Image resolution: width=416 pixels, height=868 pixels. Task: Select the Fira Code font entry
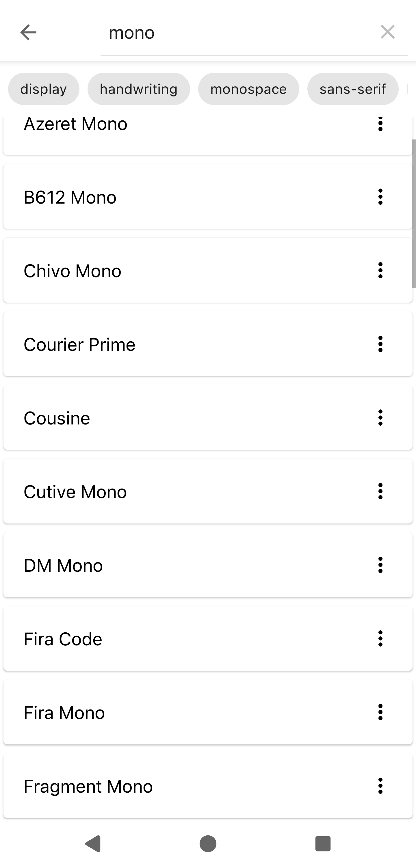coord(208,638)
